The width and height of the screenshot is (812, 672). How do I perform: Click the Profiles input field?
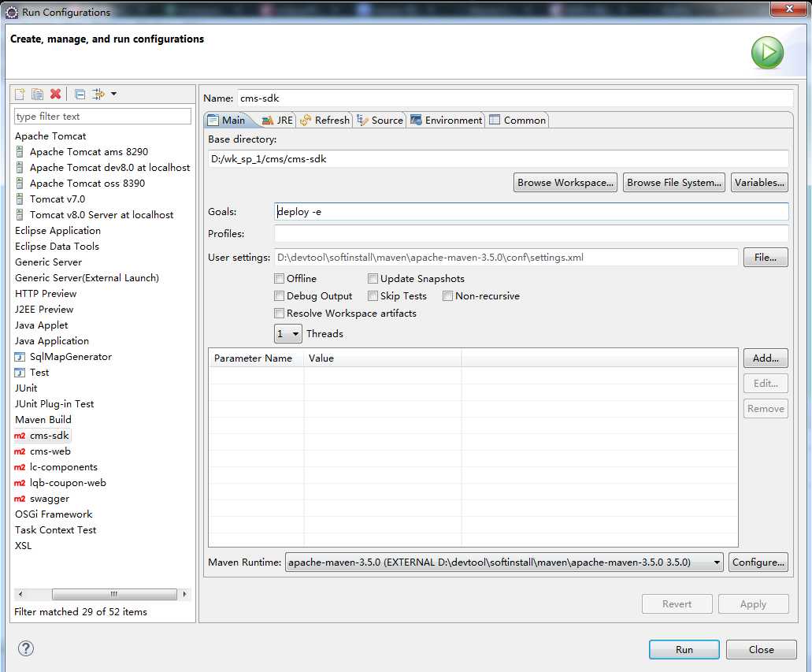532,234
